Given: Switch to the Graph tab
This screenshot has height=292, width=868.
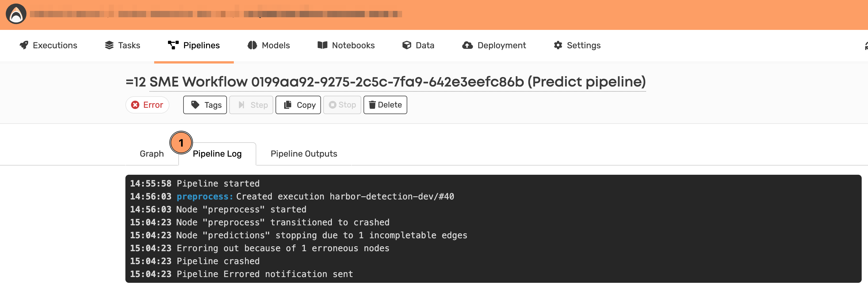Looking at the screenshot, I should [x=152, y=153].
